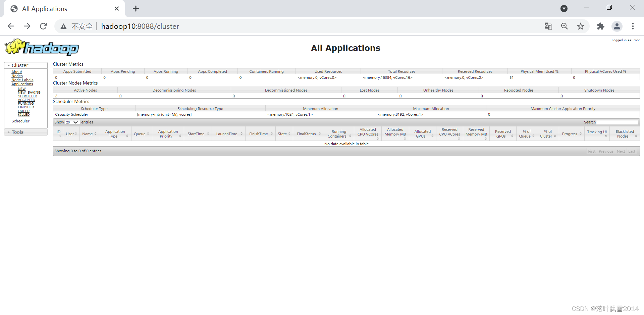The width and height of the screenshot is (644, 315).
Task: Open the Lost Nodes count link
Action: [344, 96]
